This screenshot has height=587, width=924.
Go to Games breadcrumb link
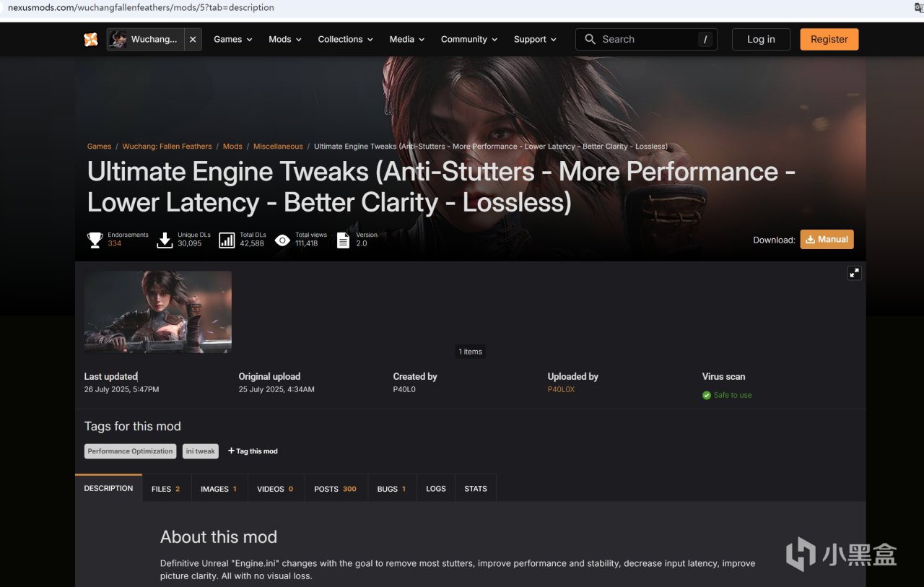[99, 147]
